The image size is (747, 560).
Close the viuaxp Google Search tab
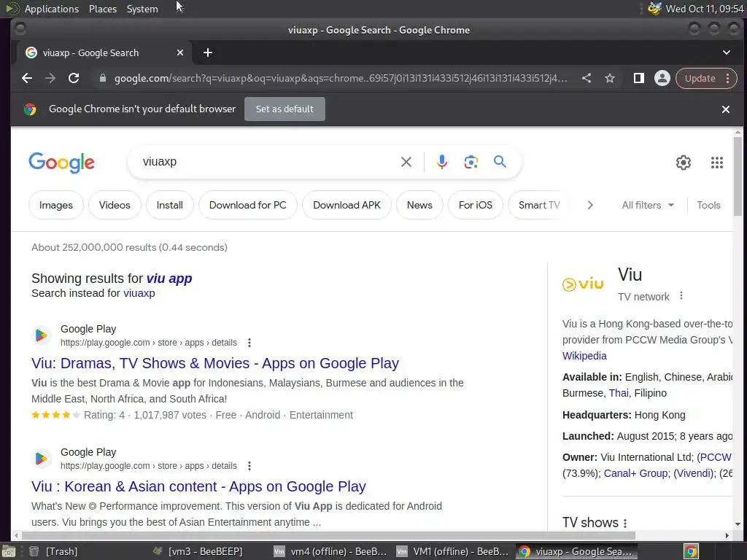point(180,52)
